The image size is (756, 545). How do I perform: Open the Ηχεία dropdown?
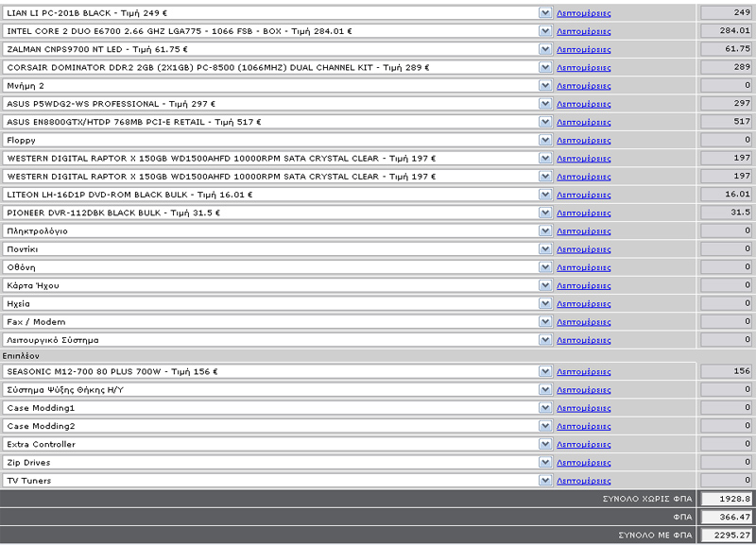pos(545,303)
